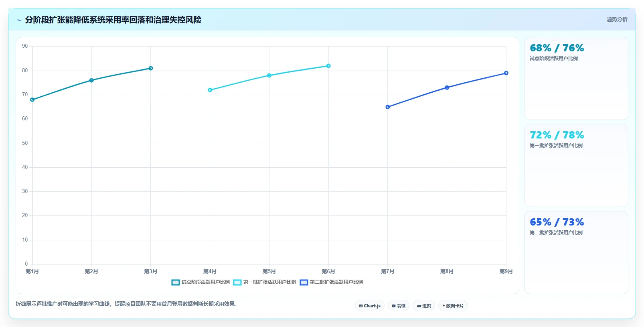Select the 第3月 data point at 81
The height and width of the screenshot is (327, 644).
[151, 68]
